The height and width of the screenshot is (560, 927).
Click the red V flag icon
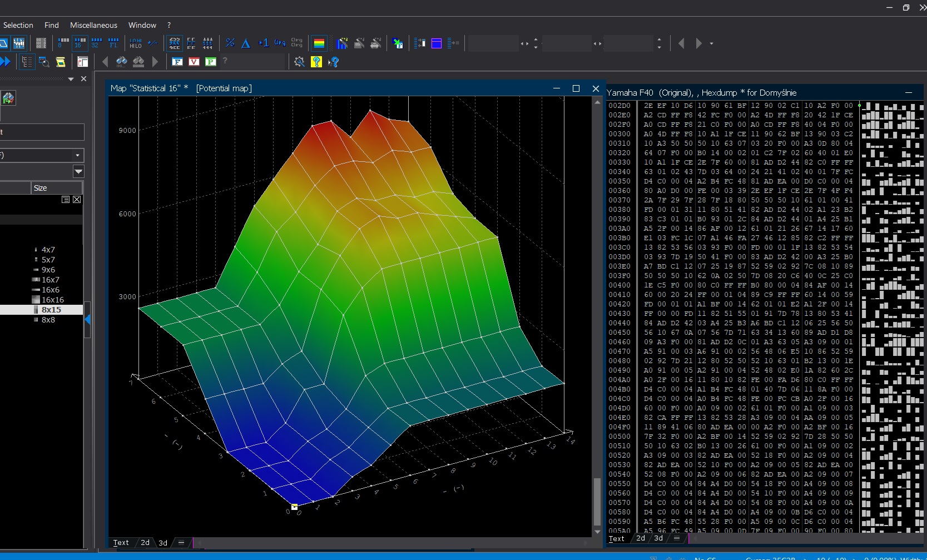pos(194,62)
